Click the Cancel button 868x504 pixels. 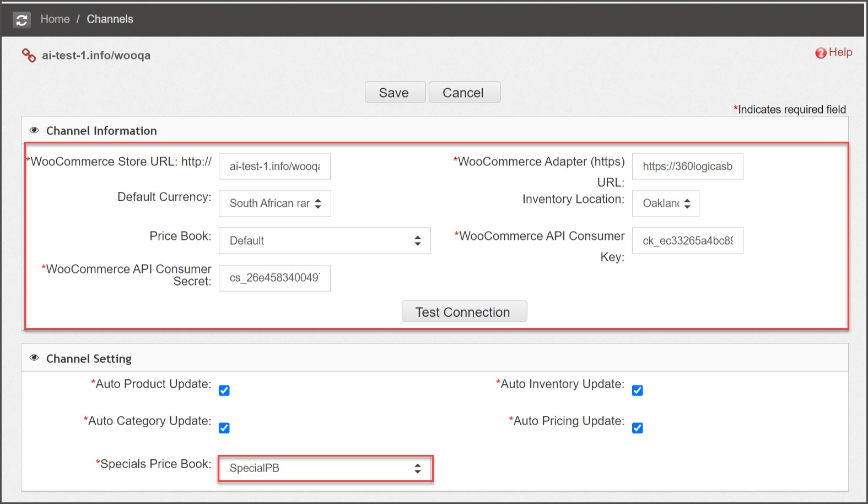[x=465, y=92]
